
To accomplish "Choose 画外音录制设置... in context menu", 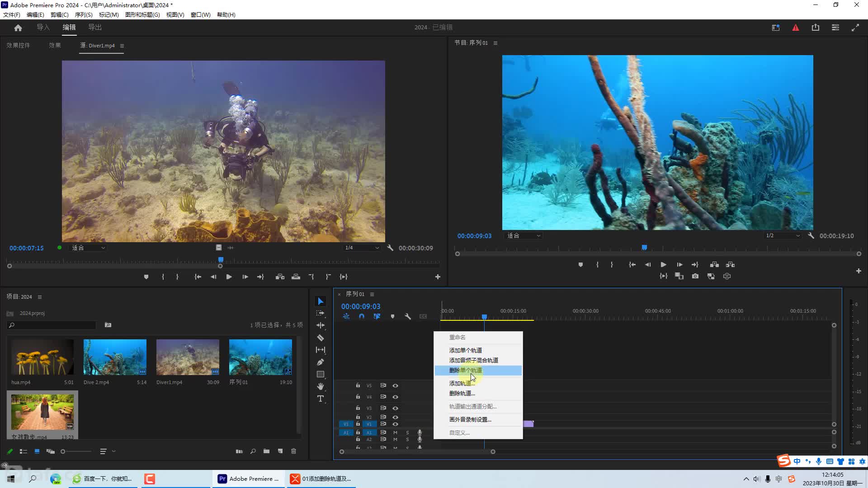I will (478, 419).
